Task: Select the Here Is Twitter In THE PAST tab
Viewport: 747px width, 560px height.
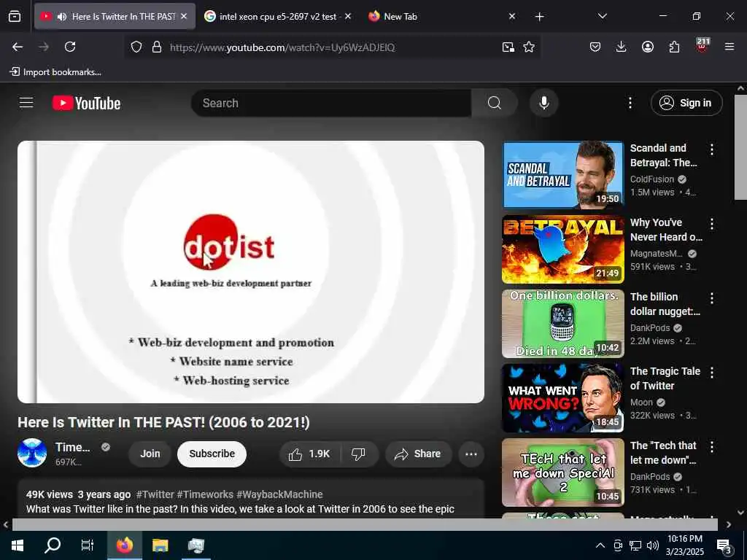Action: (115, 17)
